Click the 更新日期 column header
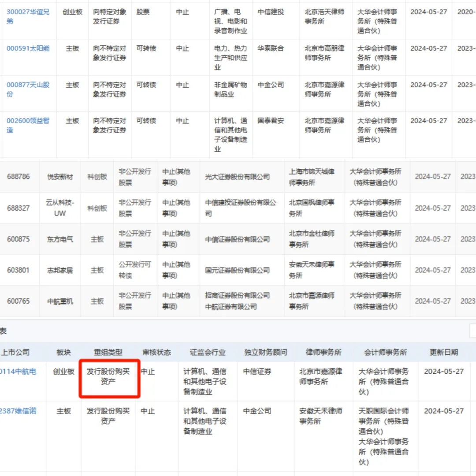The image size is (476, 476). tap(444, 352)
